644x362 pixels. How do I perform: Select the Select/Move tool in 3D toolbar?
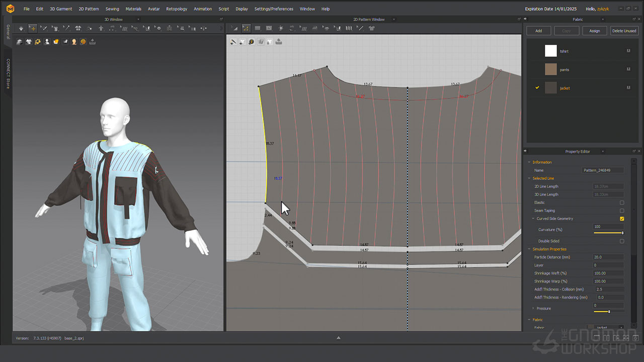(x=33, y=29)
